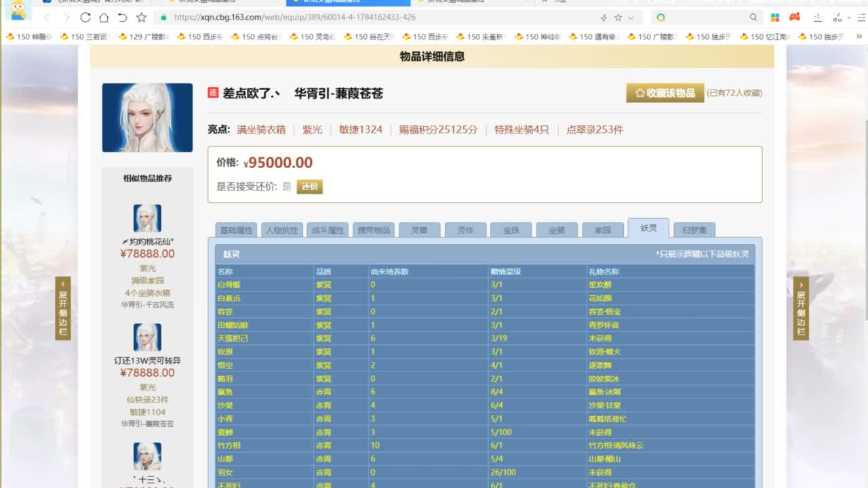Click the 收藏该物品 favorite button

pos(665,93)
